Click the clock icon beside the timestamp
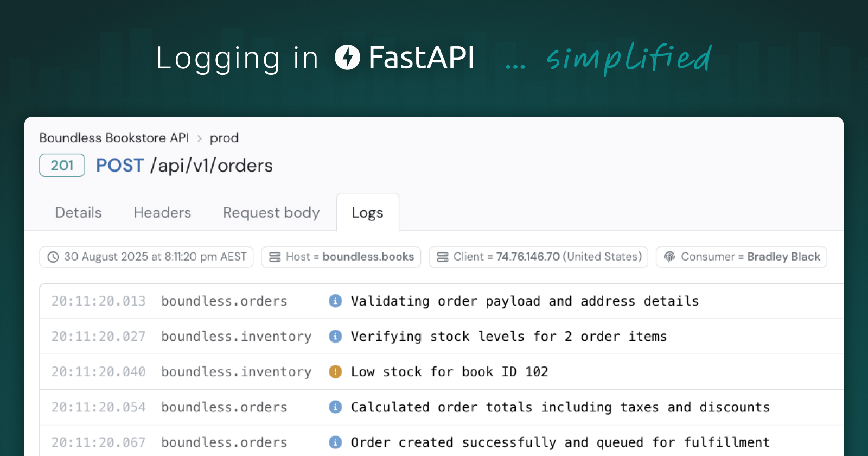 point(53,257)
